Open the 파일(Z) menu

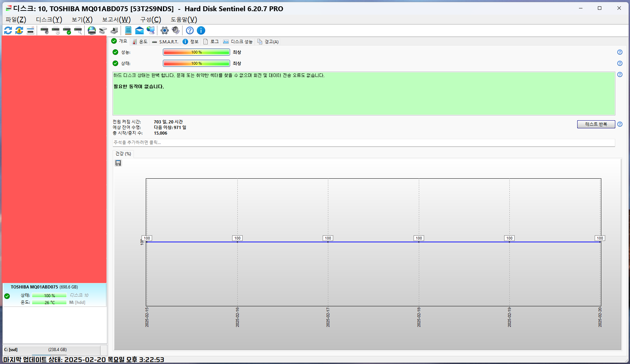click(x=16, y=20)
